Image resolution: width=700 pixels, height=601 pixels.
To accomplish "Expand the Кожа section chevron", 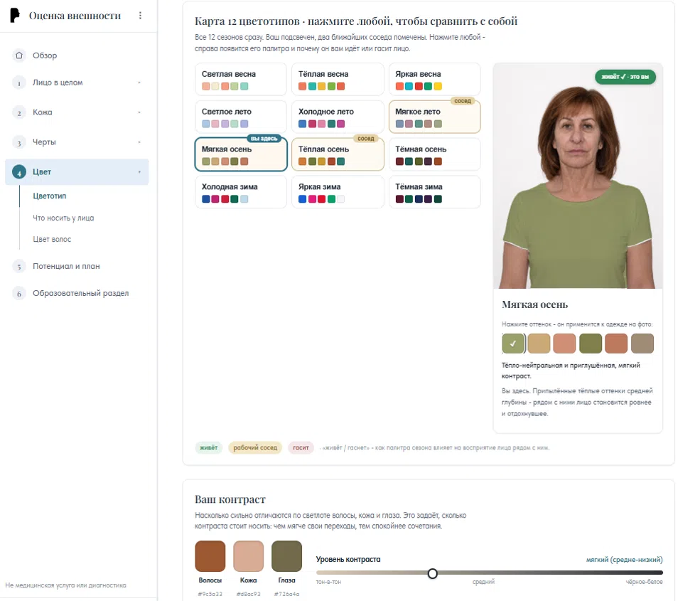I will [x=139, y=112].
